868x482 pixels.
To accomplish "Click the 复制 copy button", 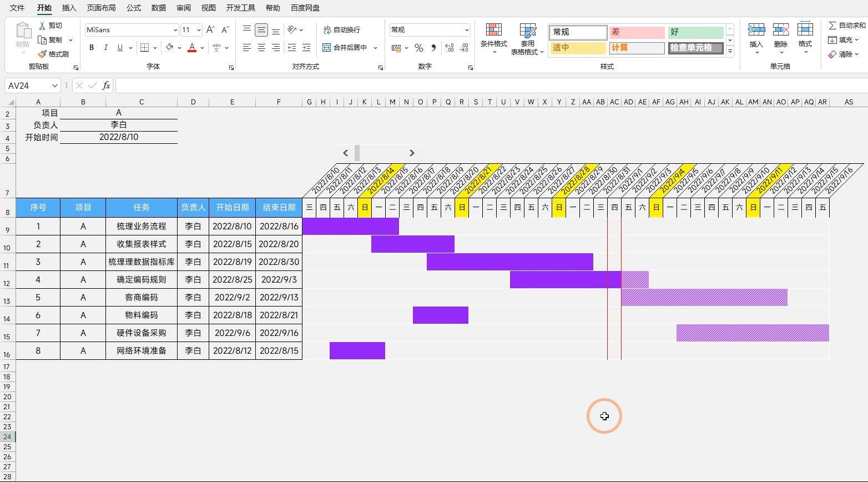I will [x=51, y=40].
